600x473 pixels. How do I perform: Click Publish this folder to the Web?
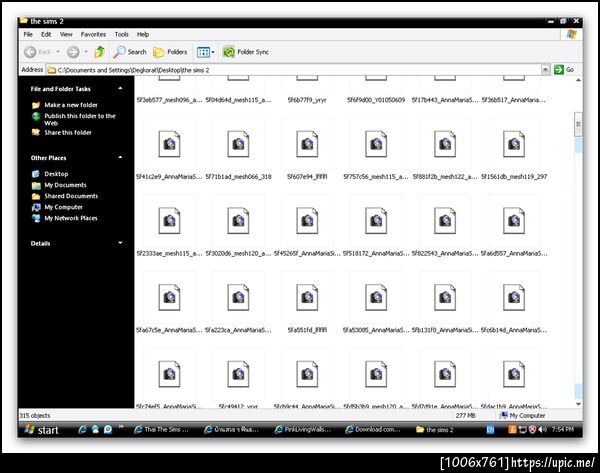click(80, 119)
